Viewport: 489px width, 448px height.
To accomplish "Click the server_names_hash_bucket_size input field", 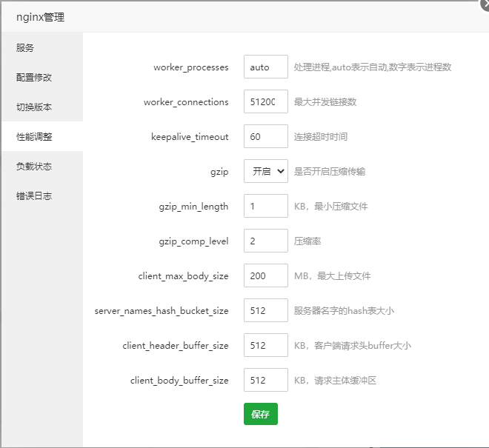I will (266, 310).
